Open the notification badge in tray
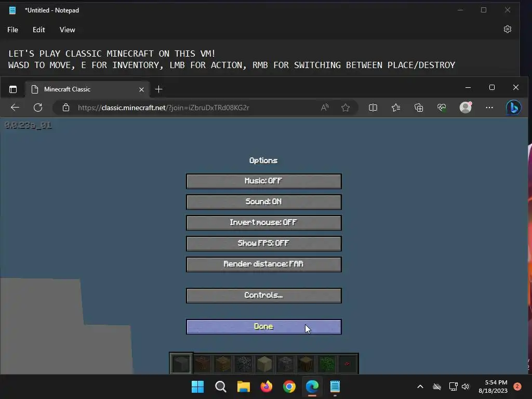The height and width of the screenshot is (399, 532). pyautogui.click(x=517, y=387)
